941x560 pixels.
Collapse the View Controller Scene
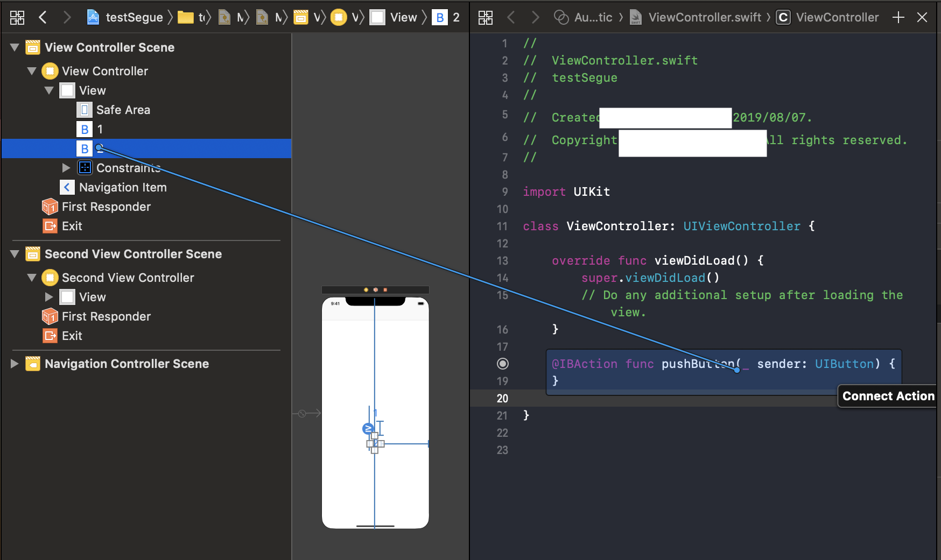click(15, 47)
